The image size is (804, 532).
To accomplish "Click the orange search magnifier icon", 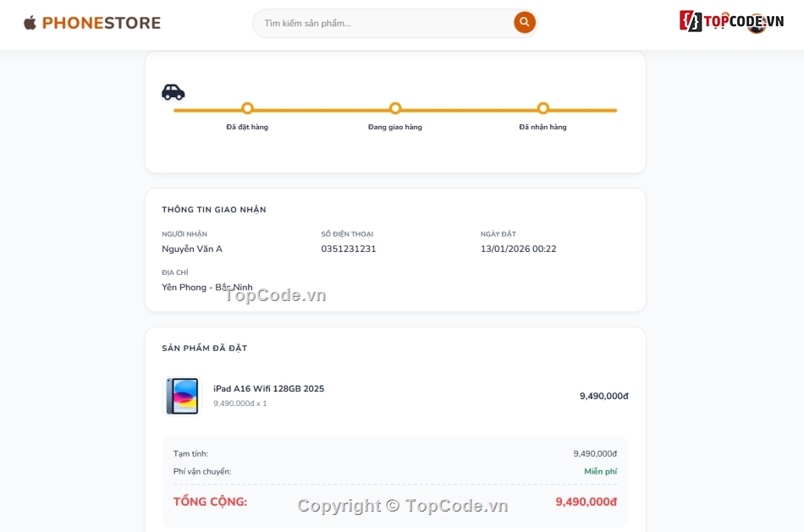I will point(524,22).
